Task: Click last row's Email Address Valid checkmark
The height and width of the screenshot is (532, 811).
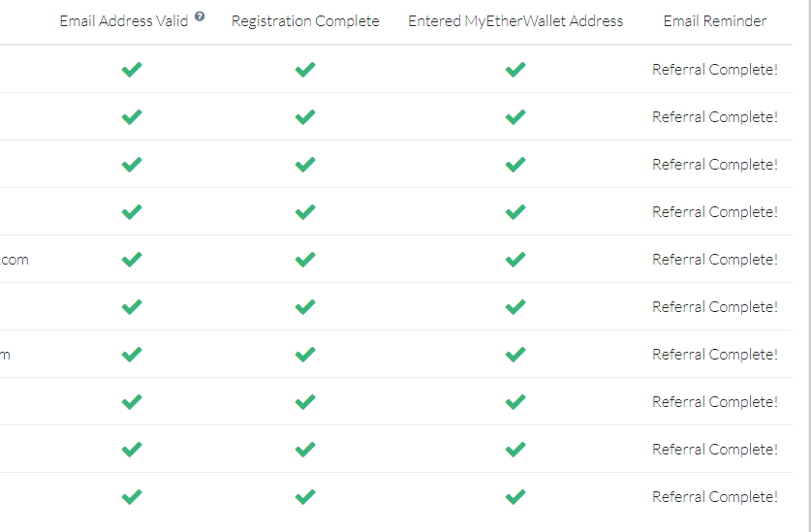Action: click(132, 497)
